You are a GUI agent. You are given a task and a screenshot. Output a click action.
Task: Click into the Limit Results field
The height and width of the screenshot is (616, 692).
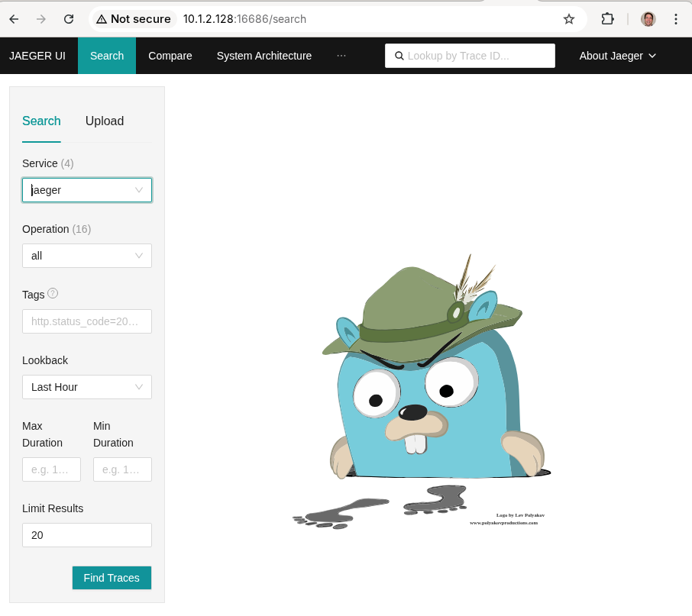[x=86, y=535]
